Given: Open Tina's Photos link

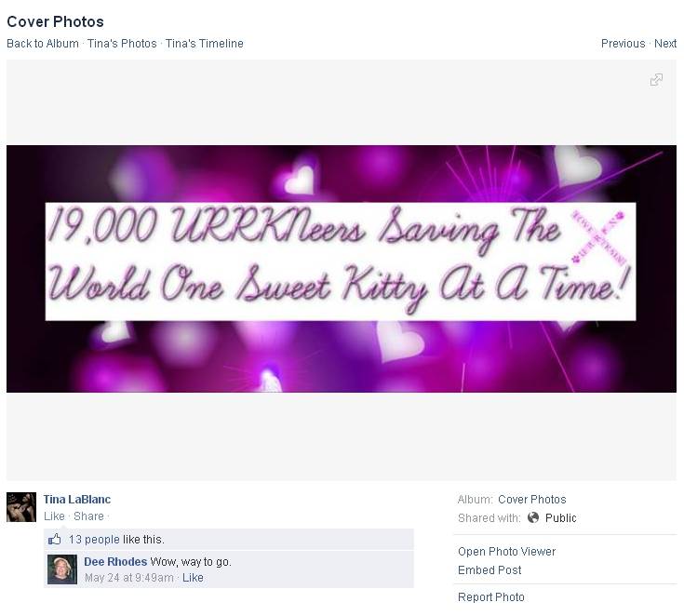Looking at the screenshot, I should click(x=122, y=44).
